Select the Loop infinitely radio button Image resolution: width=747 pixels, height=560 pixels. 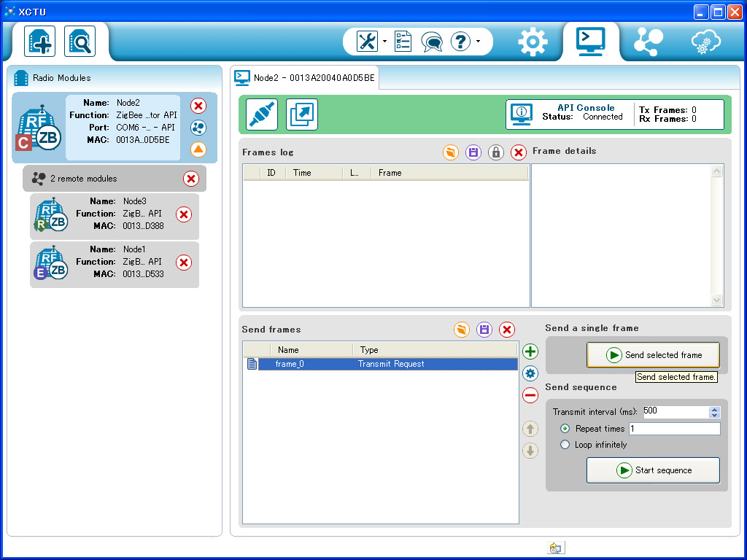pos(565,445)
